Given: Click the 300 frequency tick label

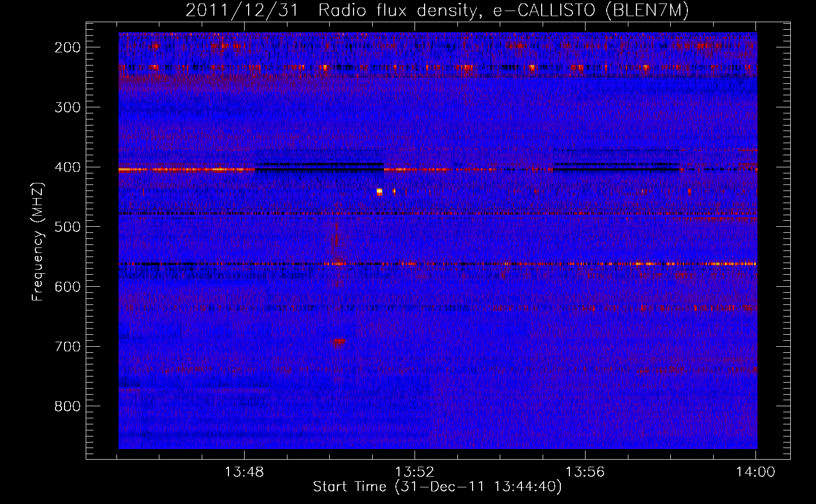Looking at the screenshot, I should coord(68,107).
